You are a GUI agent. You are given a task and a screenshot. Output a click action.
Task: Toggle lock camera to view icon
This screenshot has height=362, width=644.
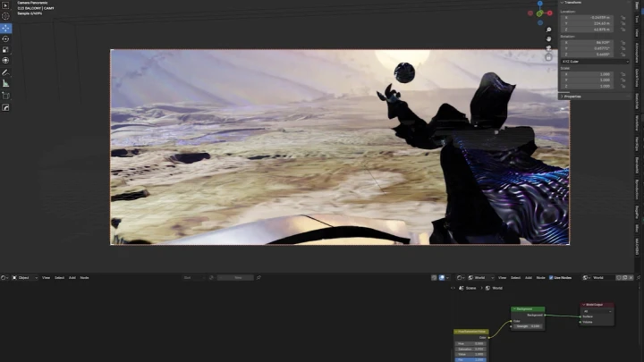548,57
